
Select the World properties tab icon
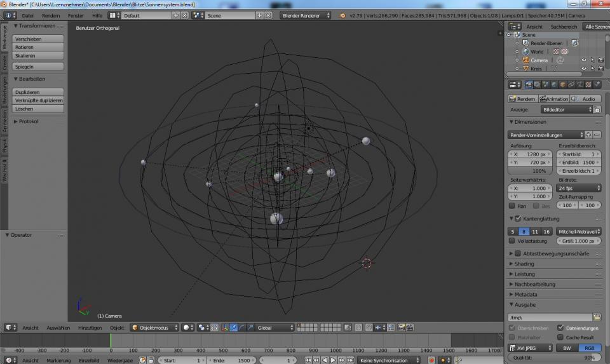pos(555,84)
